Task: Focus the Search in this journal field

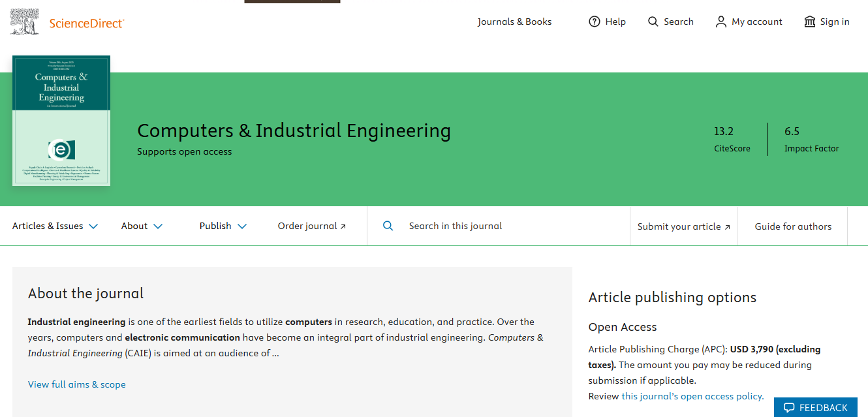Action: [x=498, y=226]
